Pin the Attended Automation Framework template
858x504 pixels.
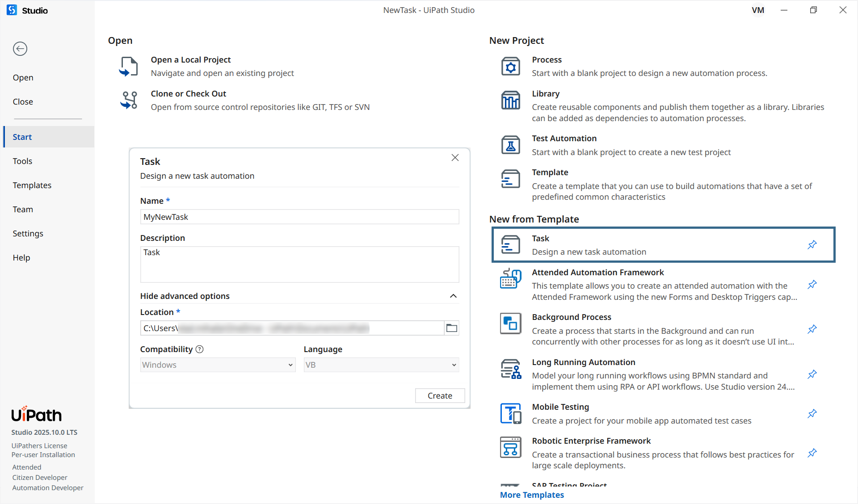coord(812,285)
